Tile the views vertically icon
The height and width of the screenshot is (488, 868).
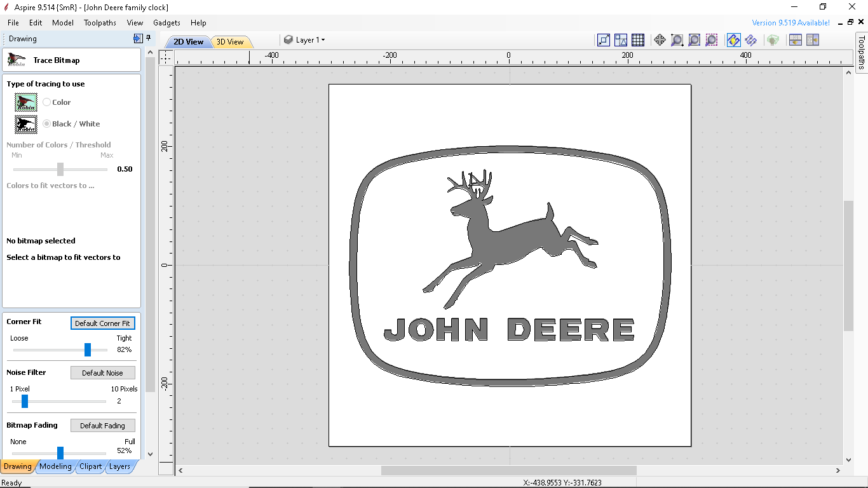(x=812, y=40)
